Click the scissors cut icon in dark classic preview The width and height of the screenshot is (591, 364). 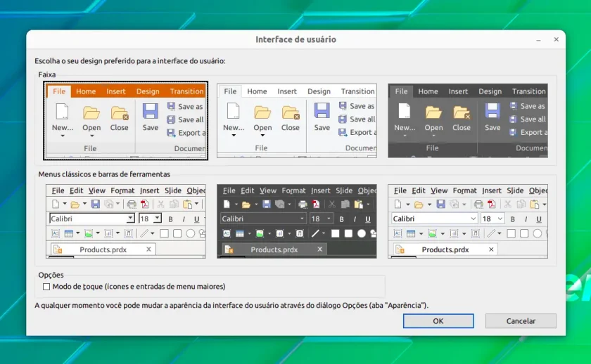tap(331, 204)
